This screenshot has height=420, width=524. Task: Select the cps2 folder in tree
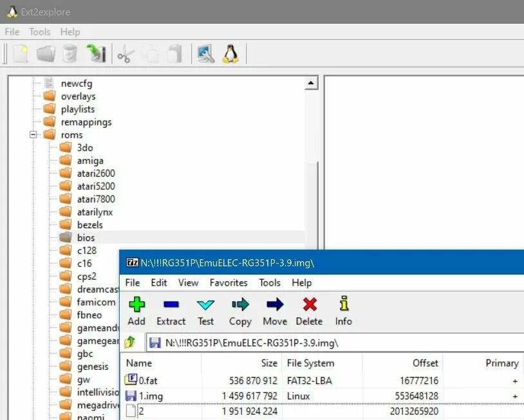click(x=86, y=277)
